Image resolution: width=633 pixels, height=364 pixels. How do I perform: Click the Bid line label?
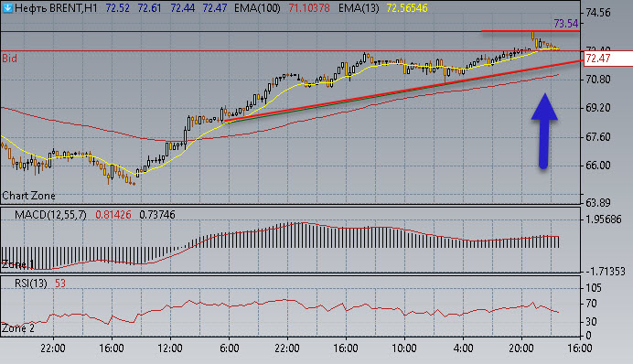[x=10, y=59]
